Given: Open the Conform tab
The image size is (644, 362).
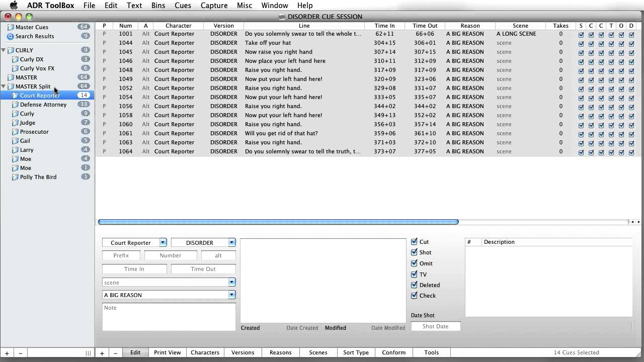Looking at the screenshot, I should [393, 353].
